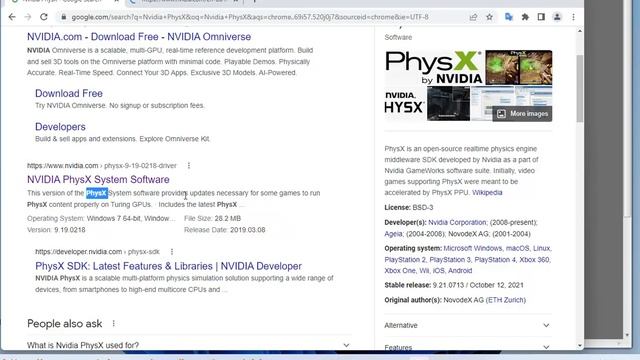Click the highlighted PhysX word in snippet
640x360 pixels.
point(97,193)
